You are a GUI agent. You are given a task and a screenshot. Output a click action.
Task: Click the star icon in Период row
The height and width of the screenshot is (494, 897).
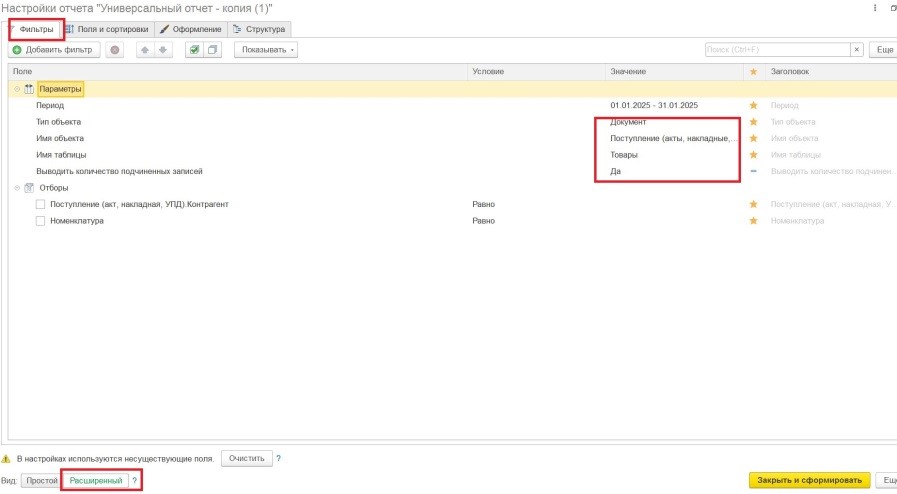(x=753, y=105)
